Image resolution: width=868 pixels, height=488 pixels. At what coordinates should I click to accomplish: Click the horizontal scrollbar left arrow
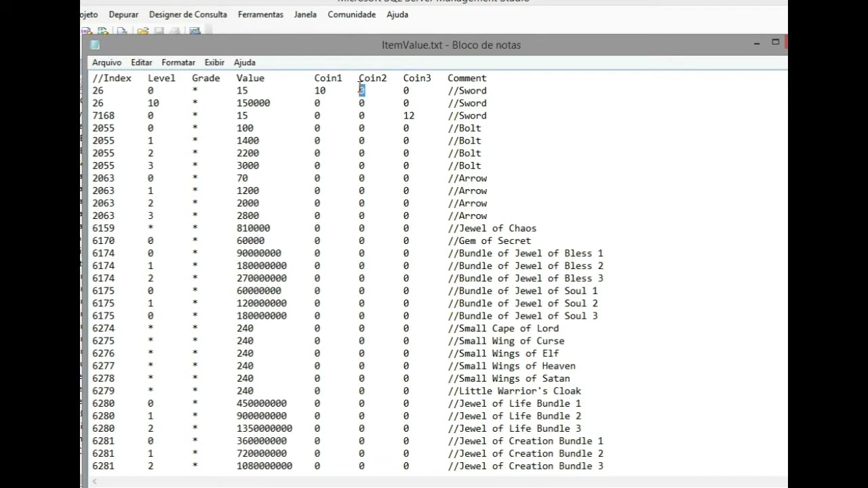click(95, 481)
